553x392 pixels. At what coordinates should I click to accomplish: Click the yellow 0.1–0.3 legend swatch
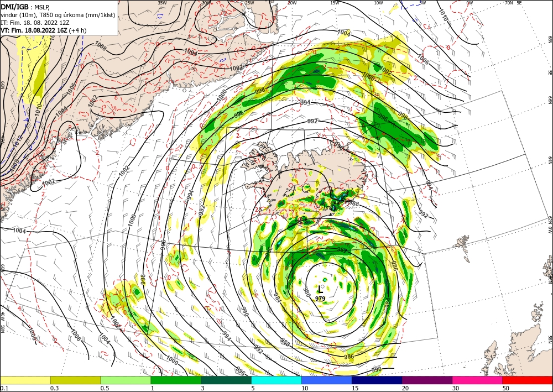(25, 380)
